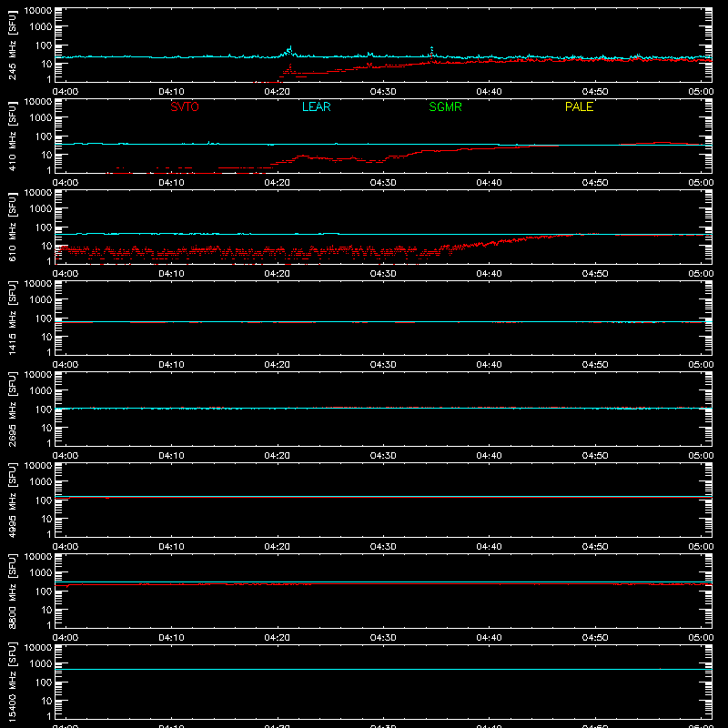Click 04:40 time label under 4995 MHz plot
Screen dimensions: 728x728
click(489, 547)
